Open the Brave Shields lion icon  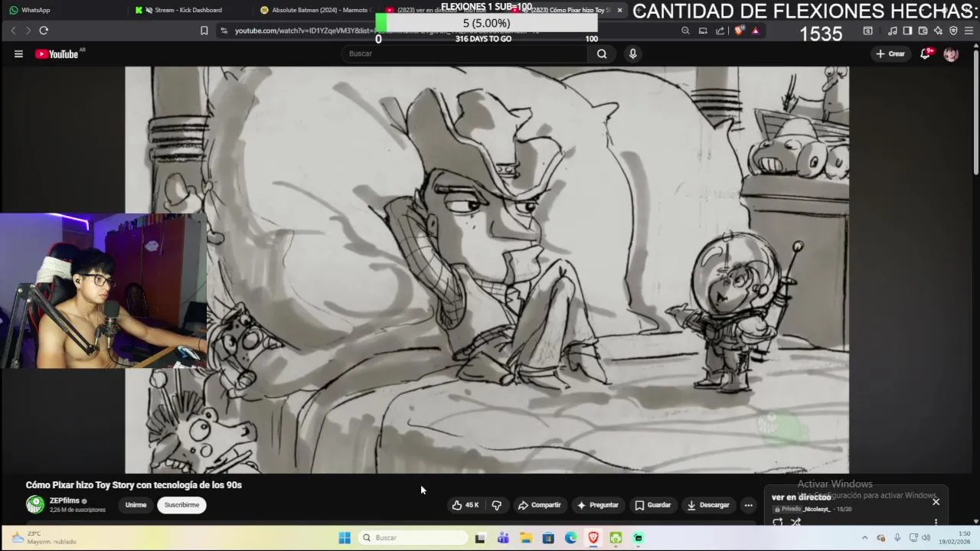[x=739, y=31]
